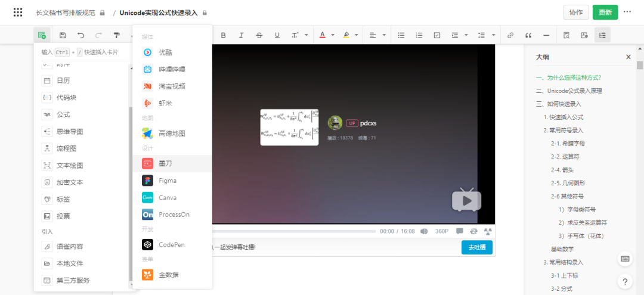
Task: Insert a CodePen embed
Action: [x=172, y=244]
